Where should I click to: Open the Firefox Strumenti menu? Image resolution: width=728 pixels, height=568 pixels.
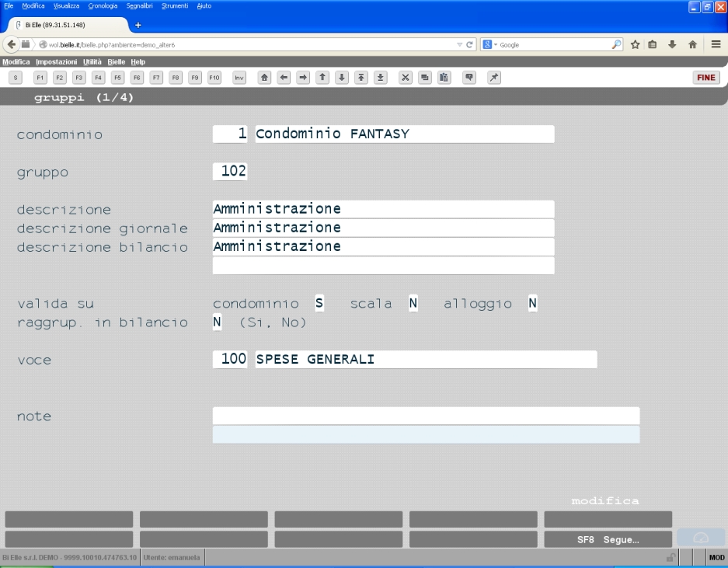pyautogui.click(x=175, y=6)
